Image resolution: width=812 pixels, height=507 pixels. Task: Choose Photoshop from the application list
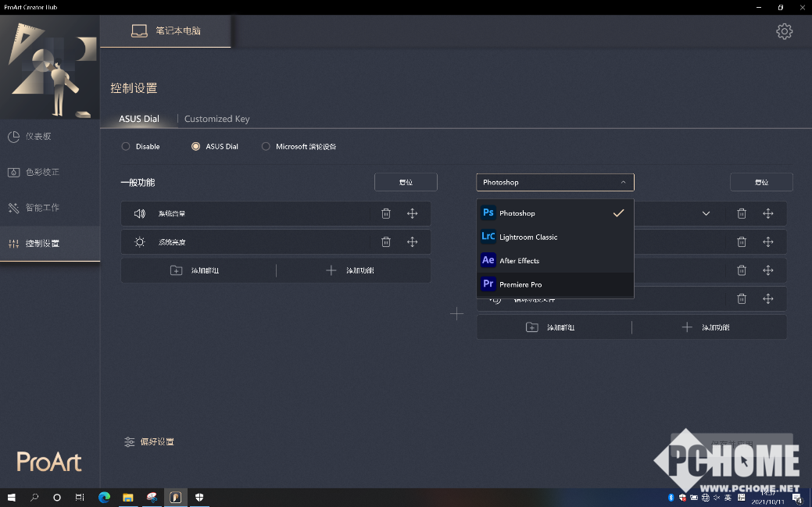pyautogui.click(x=555, y=212)
